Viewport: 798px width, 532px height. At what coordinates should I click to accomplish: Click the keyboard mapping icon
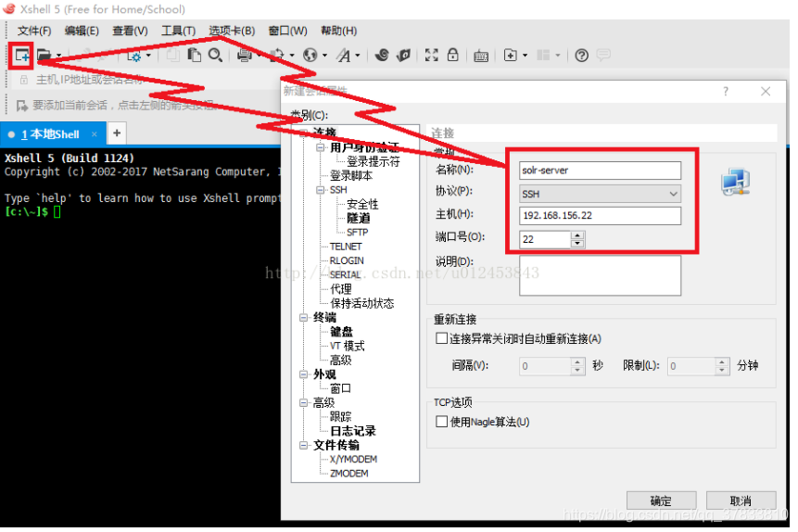tap(481, 56)
